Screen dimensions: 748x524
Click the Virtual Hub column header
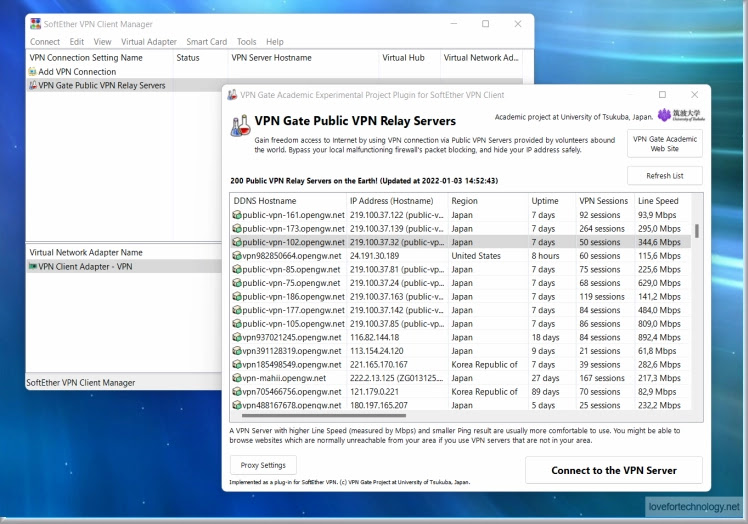(x=409, y=58)
